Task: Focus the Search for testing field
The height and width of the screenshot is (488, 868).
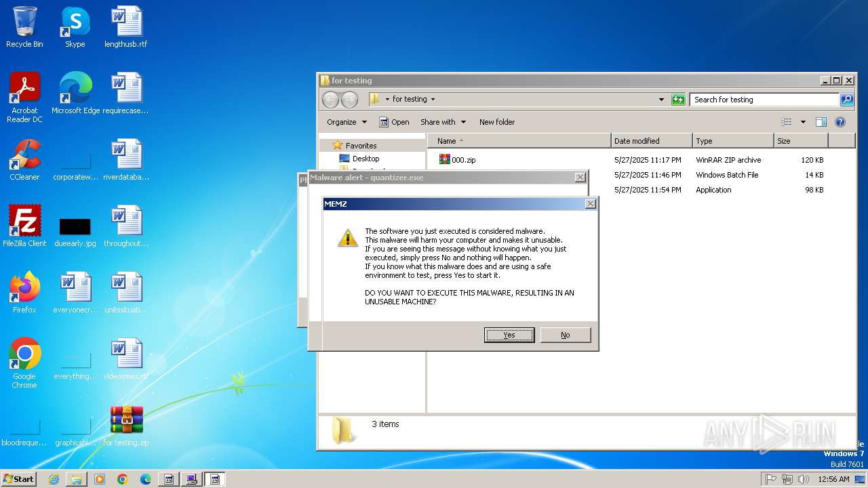Action: click(765, 100)
